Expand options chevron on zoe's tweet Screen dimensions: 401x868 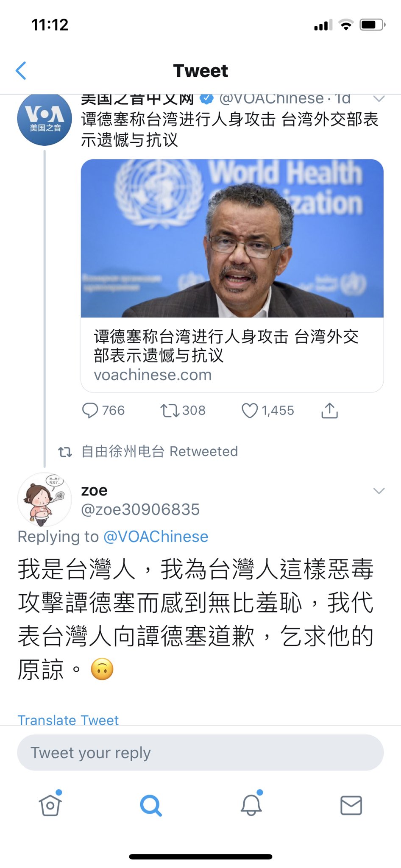[379, 491]
